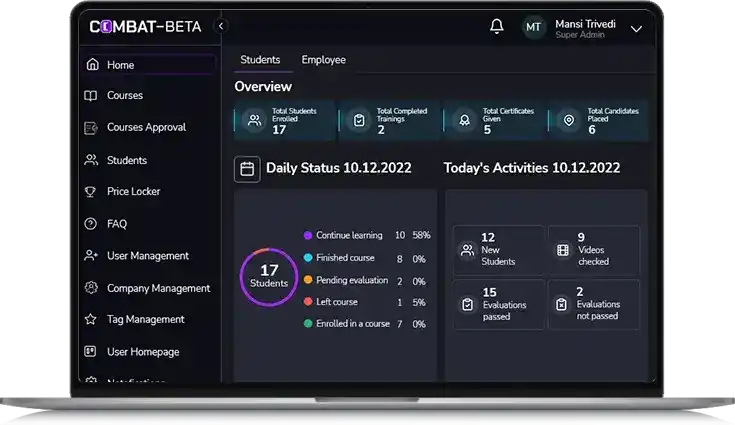Click the User Management add-user icon
This screenshot has height=425, width=735.
tap(91, 255)
